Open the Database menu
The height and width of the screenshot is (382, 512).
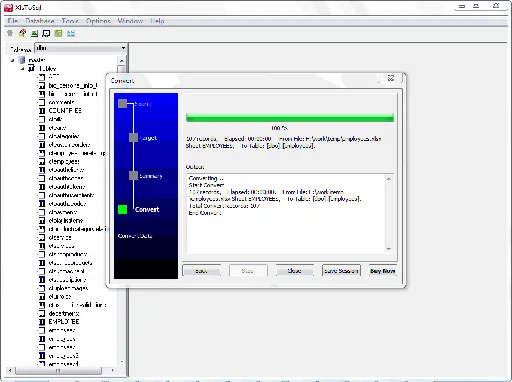[40, 21]
